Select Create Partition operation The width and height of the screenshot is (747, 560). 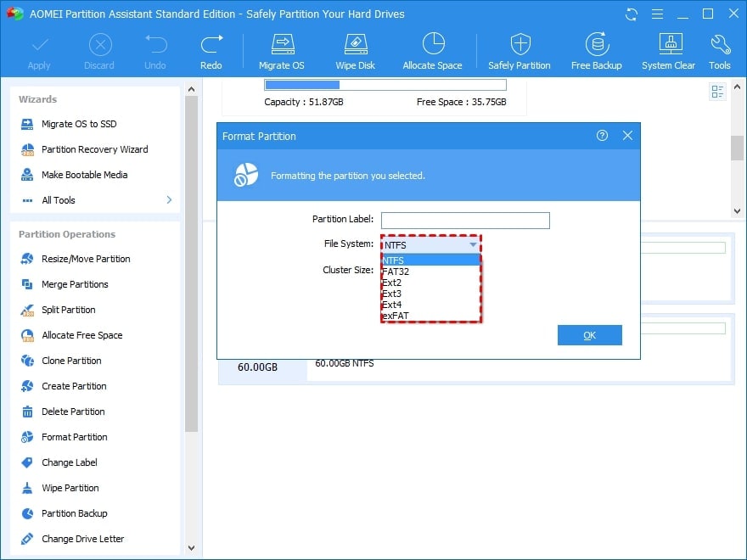(74, 386)
